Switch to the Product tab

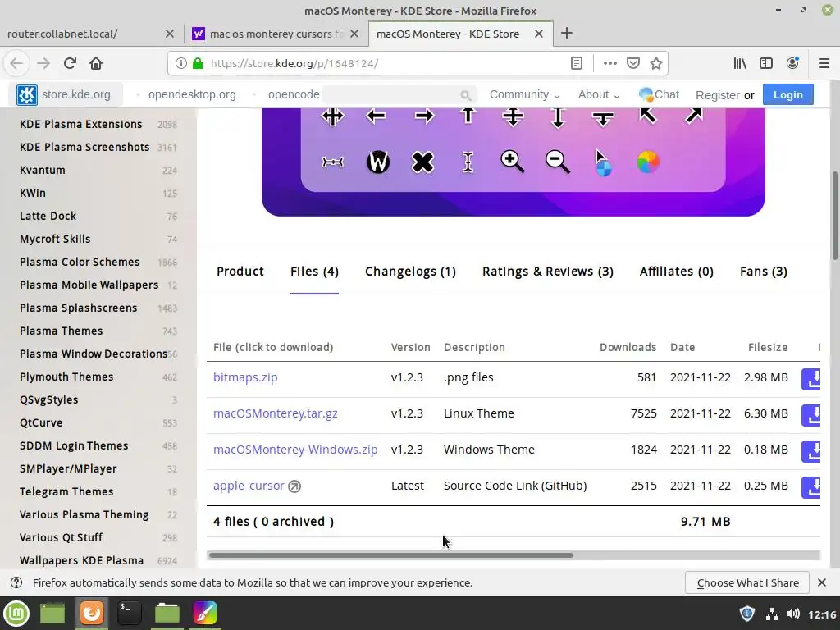pyautogui.click(x=240, y=271)
